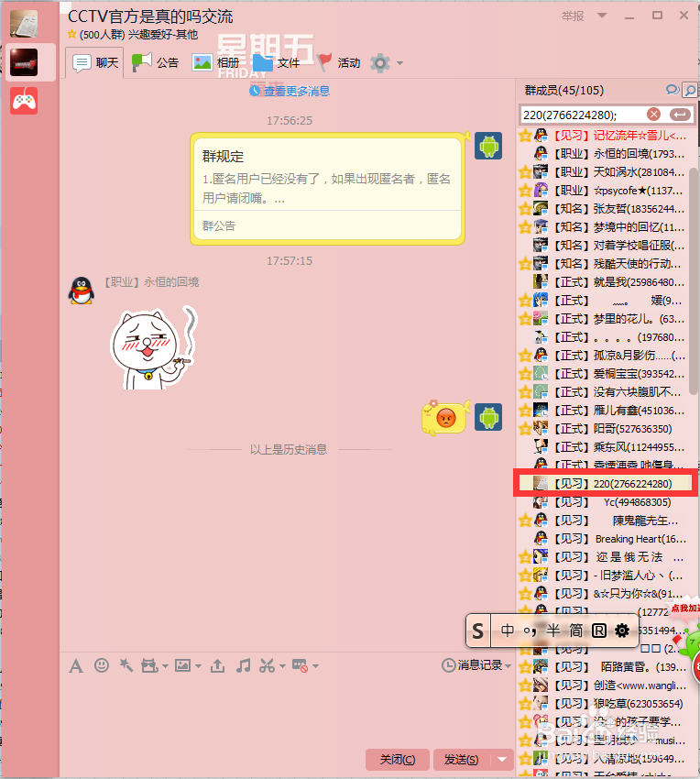Clear the member search with red X
Viewport: 700px width, 779px height.
654,115
